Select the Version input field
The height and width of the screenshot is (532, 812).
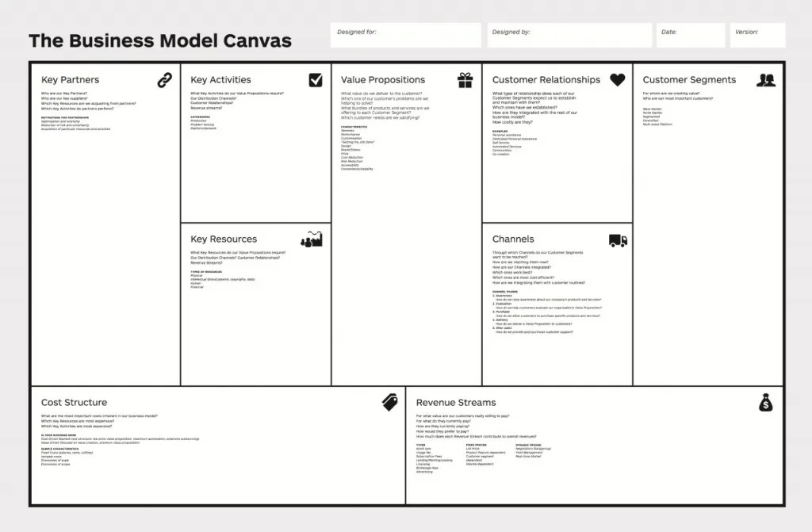(x=756, y=35)
